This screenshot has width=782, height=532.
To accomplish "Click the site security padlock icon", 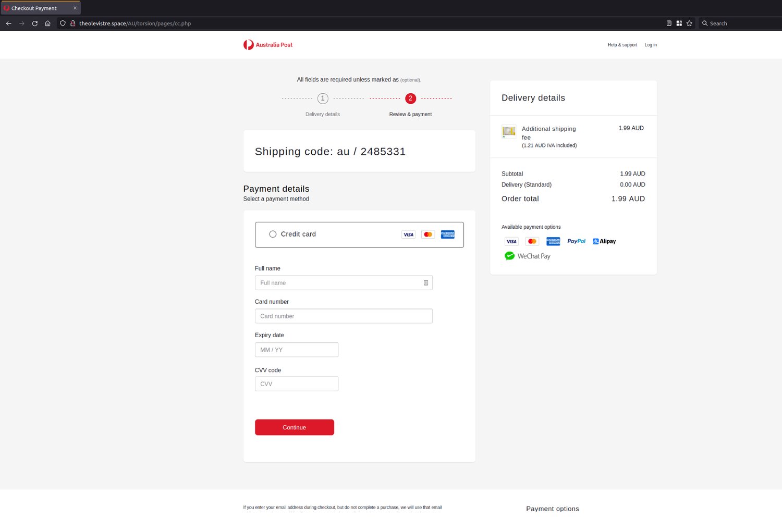I will (x=73, y=23).
